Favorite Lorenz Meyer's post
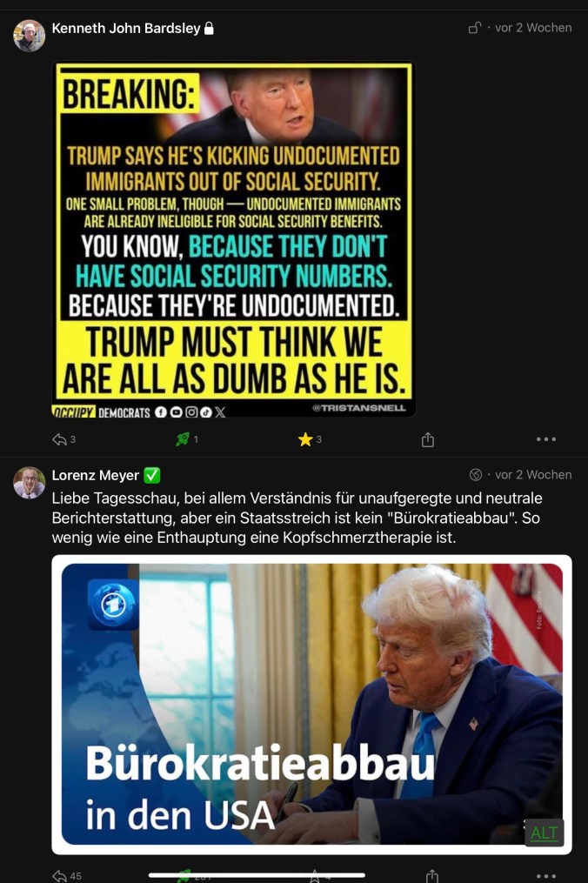 pos(314,876)
